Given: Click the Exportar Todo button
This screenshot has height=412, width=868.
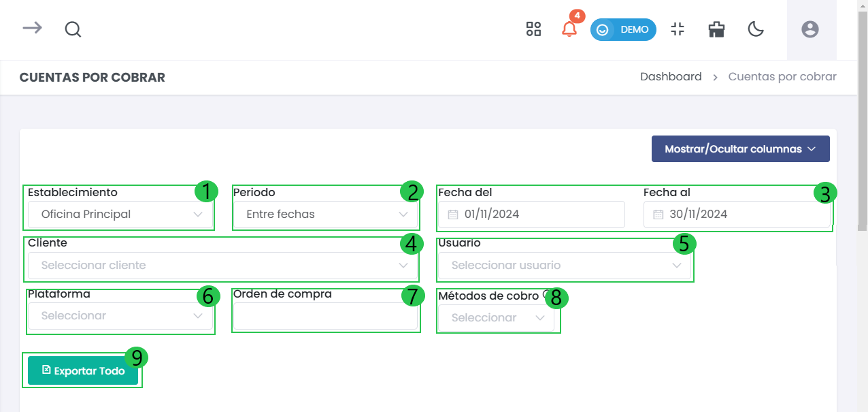Looking at the screenshot, I should (x=82, y=370).
